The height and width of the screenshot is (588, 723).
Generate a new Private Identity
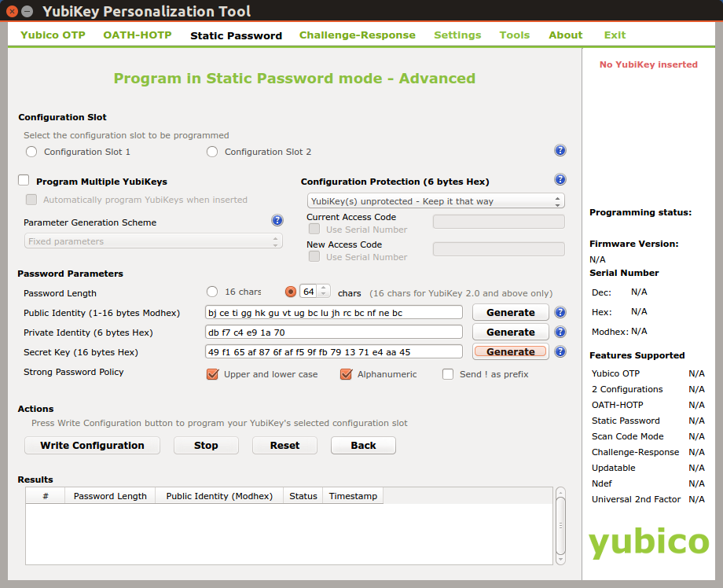[511, 332]
